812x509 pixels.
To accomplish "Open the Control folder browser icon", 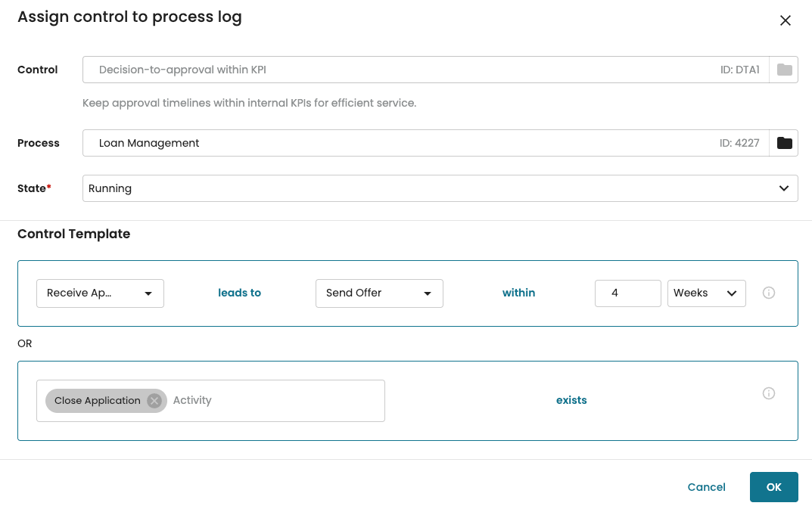I will 784,70.
